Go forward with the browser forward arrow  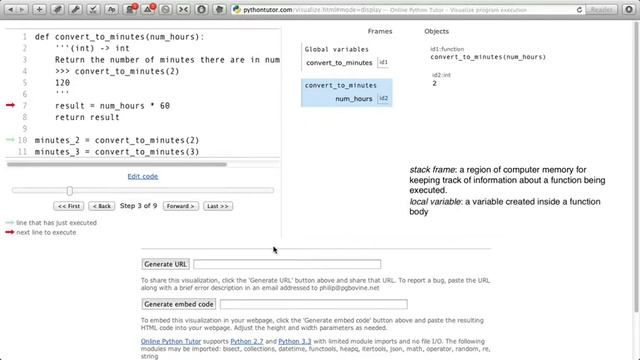(x=22, y=9)
